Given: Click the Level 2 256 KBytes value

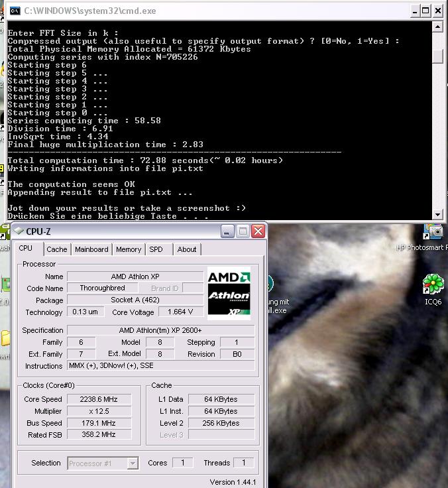Looking at the screenshot, I should point(221,423).
